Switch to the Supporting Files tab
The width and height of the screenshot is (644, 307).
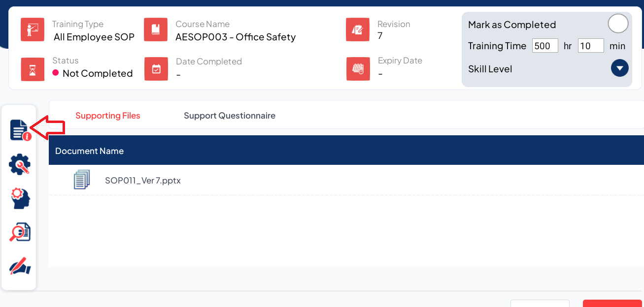(x=107, y=116)
